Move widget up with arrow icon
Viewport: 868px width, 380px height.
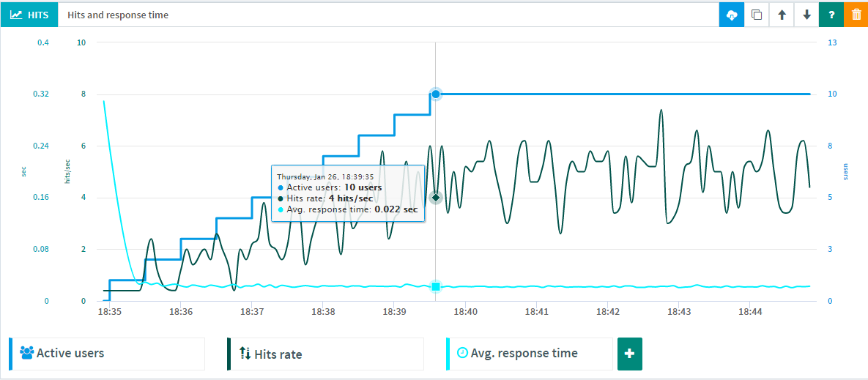click(x=782, y=15)
